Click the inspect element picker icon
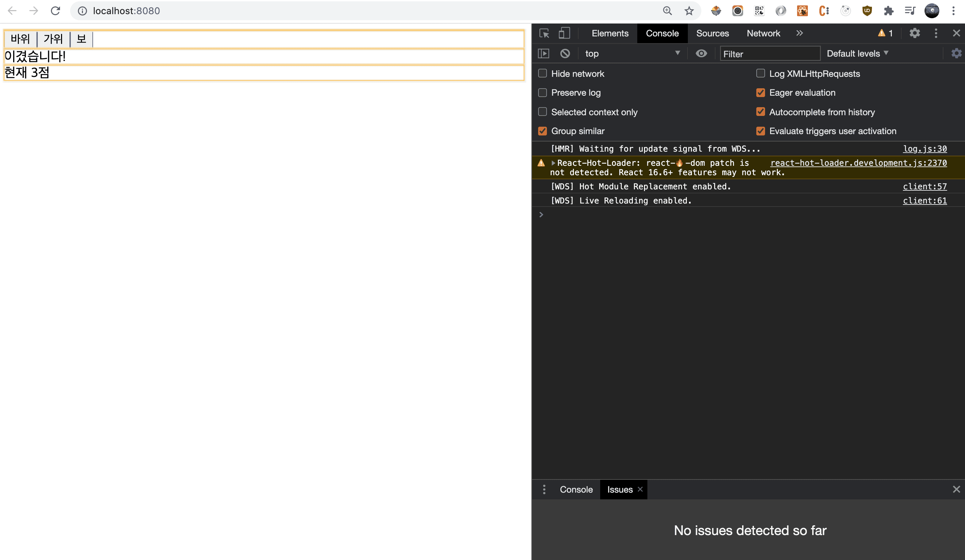The width and height of the screenshot is (965, 560). pyautogui.click(x=544, y=33)
